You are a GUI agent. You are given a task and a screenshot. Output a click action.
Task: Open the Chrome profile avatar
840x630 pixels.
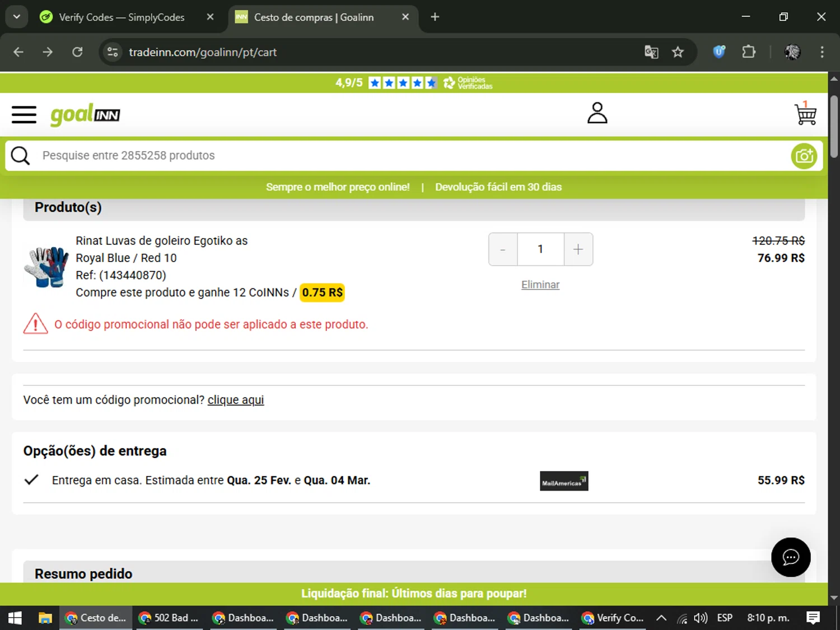click(792, 52)
